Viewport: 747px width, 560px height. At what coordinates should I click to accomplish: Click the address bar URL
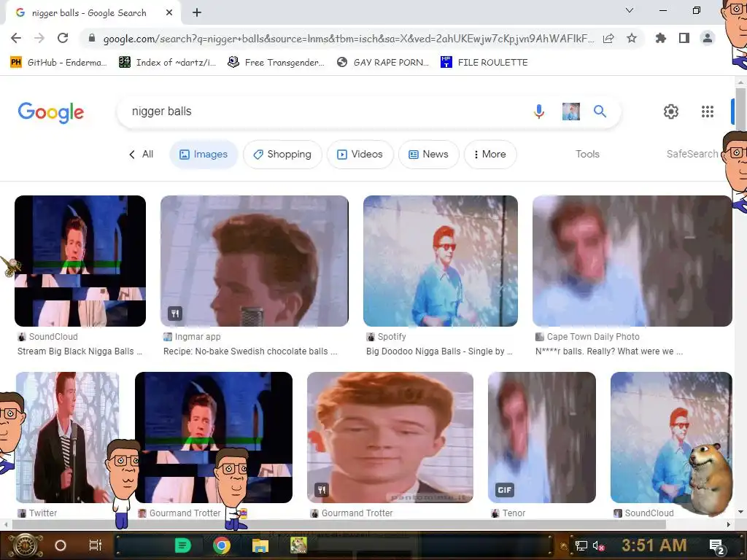click(348, 39)
